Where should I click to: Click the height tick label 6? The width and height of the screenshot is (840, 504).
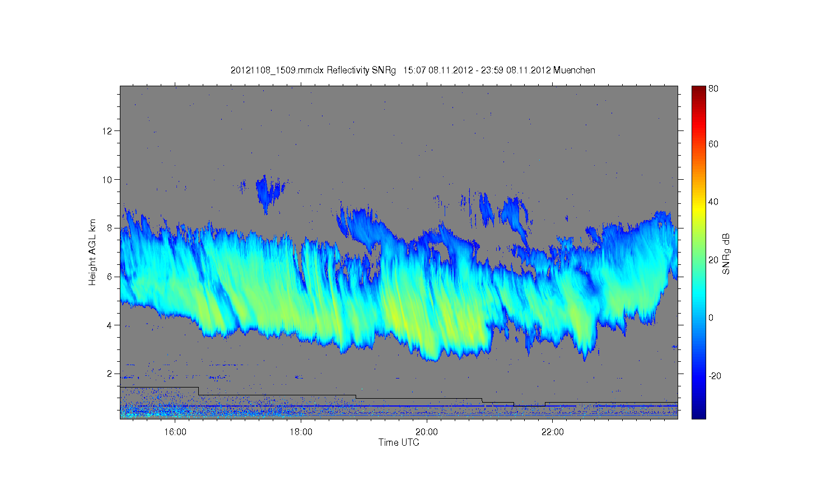(x=110, y=277)
